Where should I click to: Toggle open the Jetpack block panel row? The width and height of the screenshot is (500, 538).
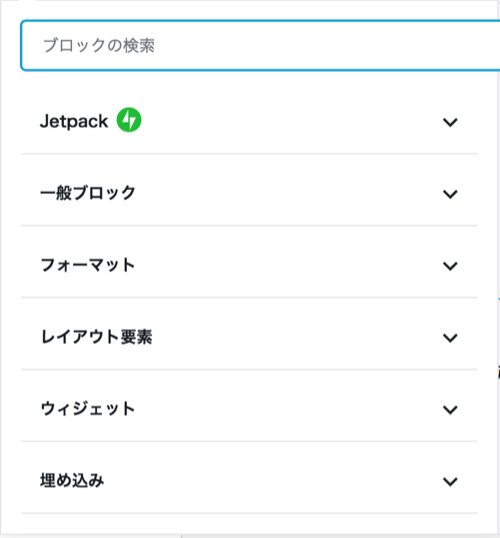[x=249, y=121]
